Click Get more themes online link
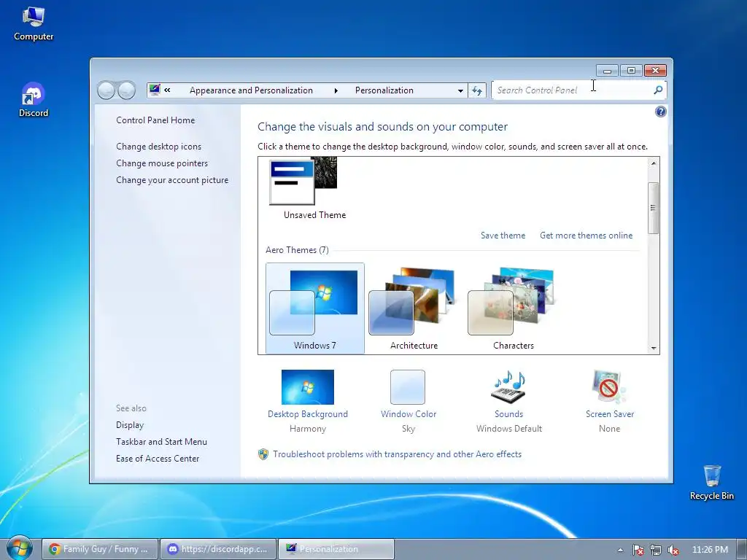747x560 pixels. tap(586, 236)
